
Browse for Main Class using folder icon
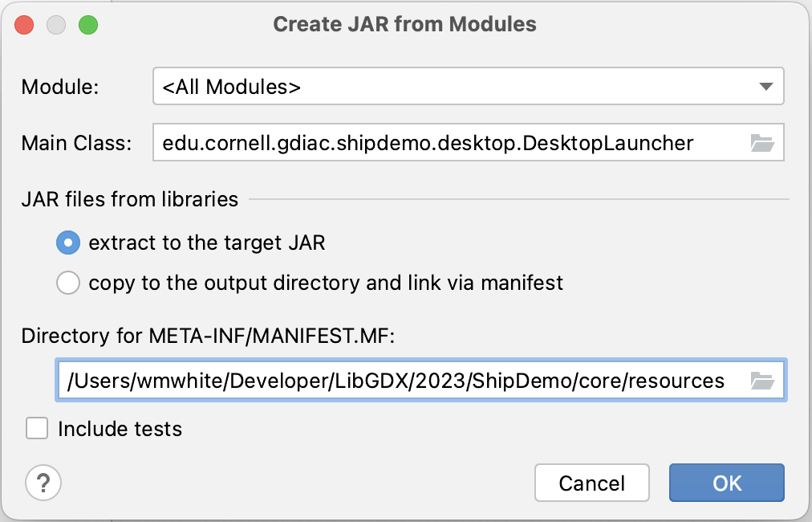[x=761, y=144]
